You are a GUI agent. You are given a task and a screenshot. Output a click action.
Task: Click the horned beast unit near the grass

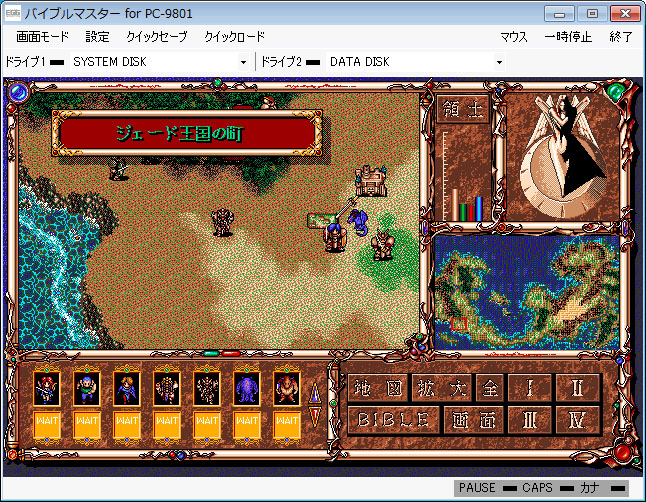coord(383,245)
